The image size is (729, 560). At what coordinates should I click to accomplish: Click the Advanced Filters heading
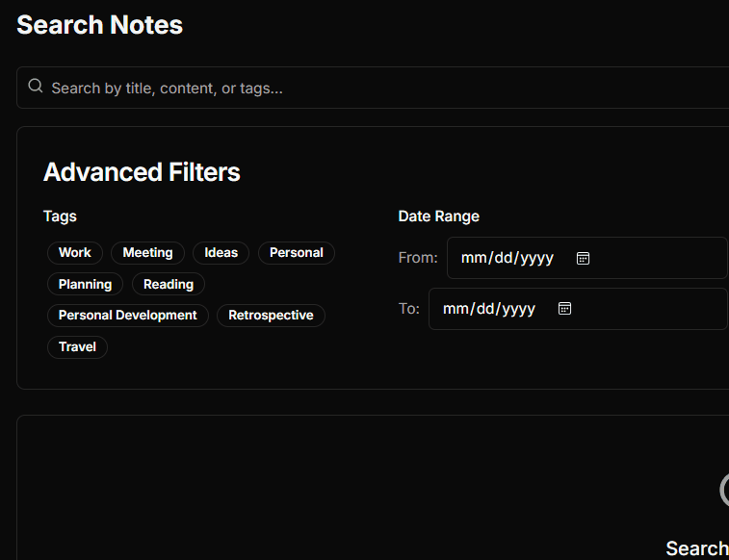click(142, 172)
